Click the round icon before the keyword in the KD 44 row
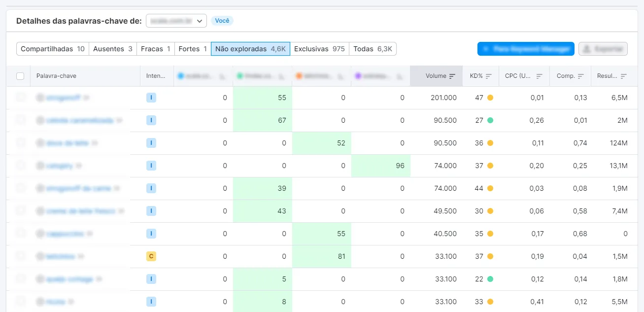This screenshot has height=312, width=644. coord(40,188)
